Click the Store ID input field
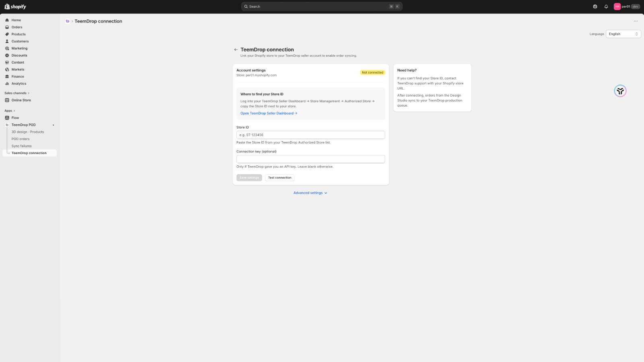Viewport: 644px width, 362px height. click(311, 135)
